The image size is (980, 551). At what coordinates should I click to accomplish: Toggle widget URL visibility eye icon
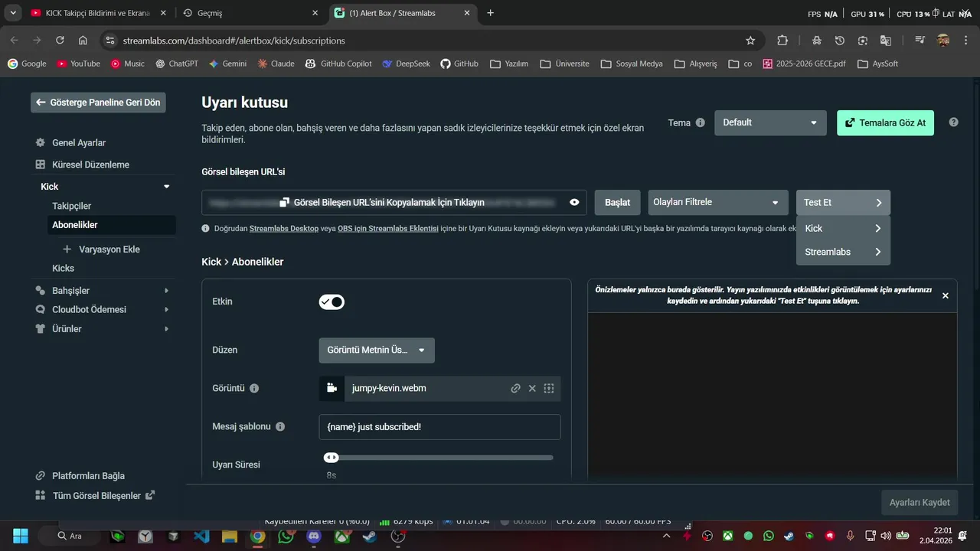574,202
